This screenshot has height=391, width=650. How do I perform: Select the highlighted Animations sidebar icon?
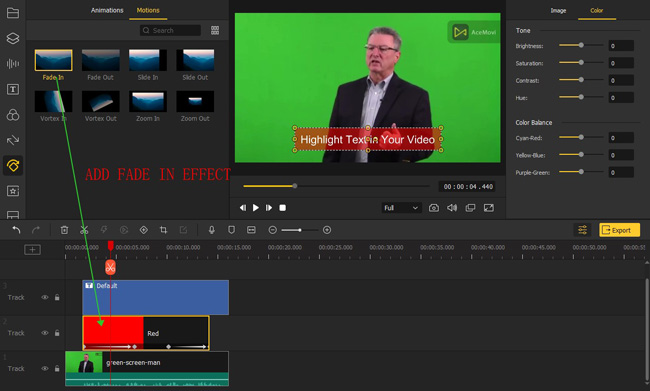point(13,165)
